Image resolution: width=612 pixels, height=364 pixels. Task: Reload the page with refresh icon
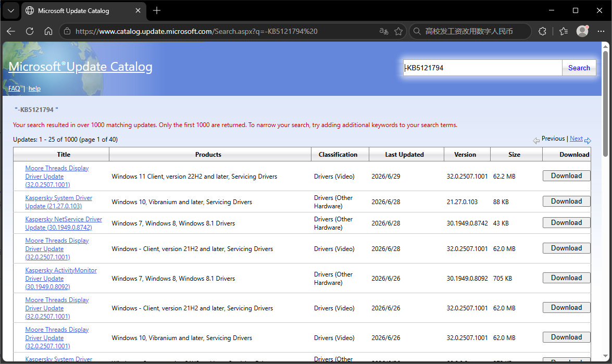pos(30,31)
